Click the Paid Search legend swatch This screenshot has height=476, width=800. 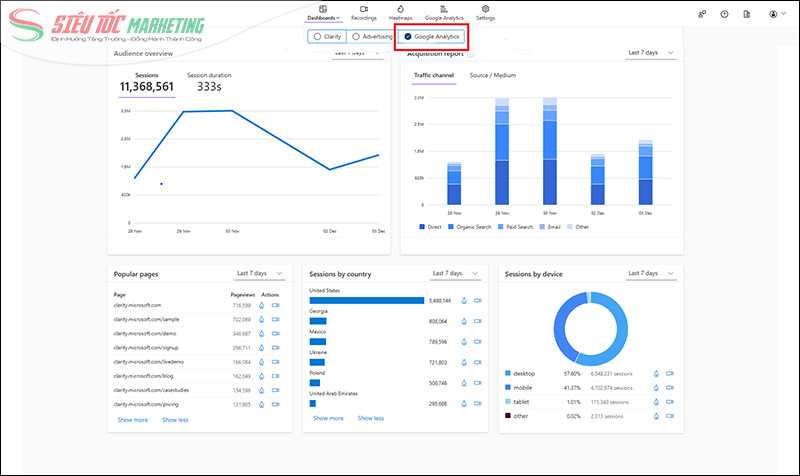pyautogui.click(x=501, y=227)
